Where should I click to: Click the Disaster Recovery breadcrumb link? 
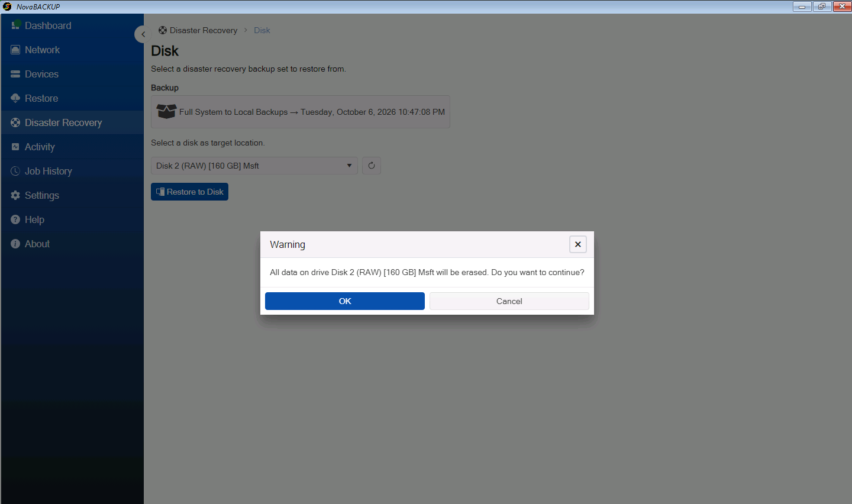coord(204,30)
